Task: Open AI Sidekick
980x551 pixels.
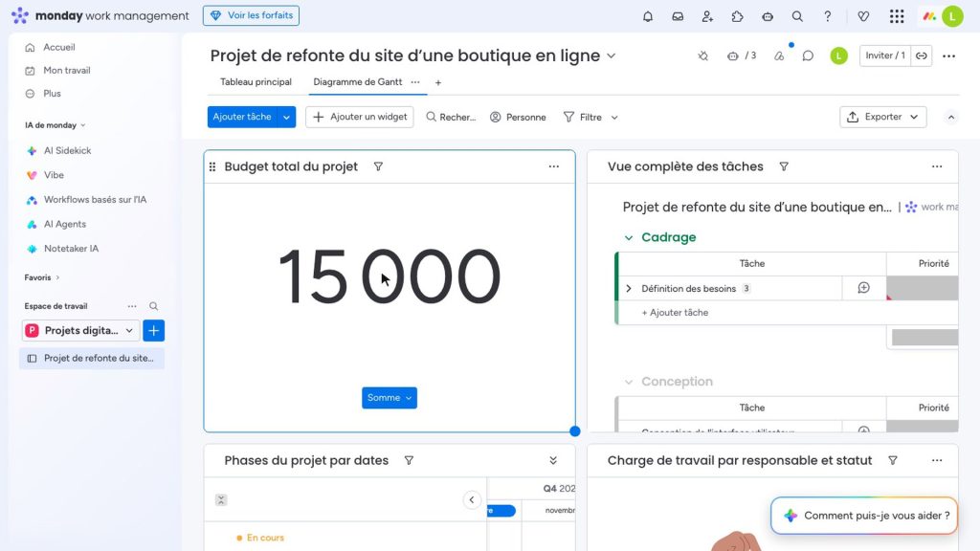Action: 67,150
